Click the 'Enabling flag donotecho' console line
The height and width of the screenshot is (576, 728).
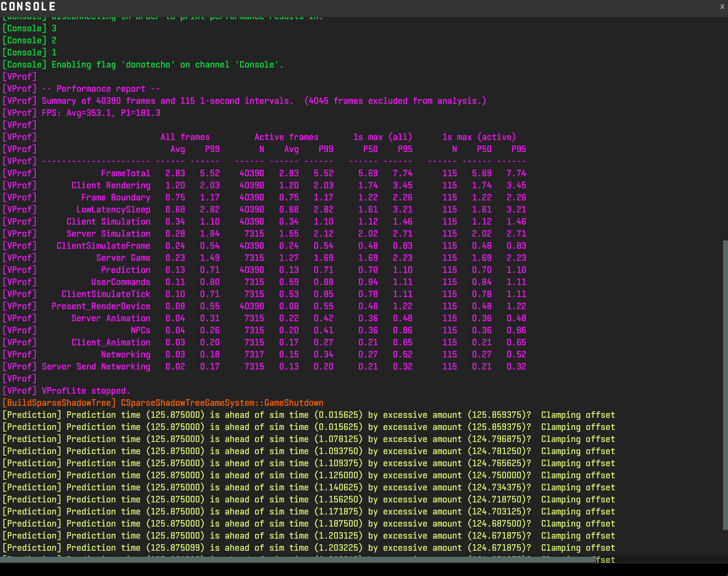pos(168,65)
